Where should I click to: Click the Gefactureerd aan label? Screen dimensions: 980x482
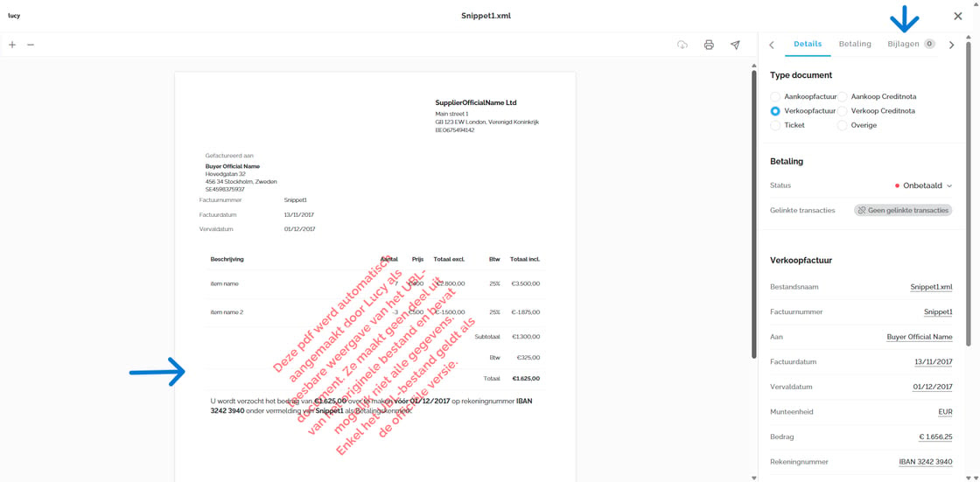tap(229, 155)
